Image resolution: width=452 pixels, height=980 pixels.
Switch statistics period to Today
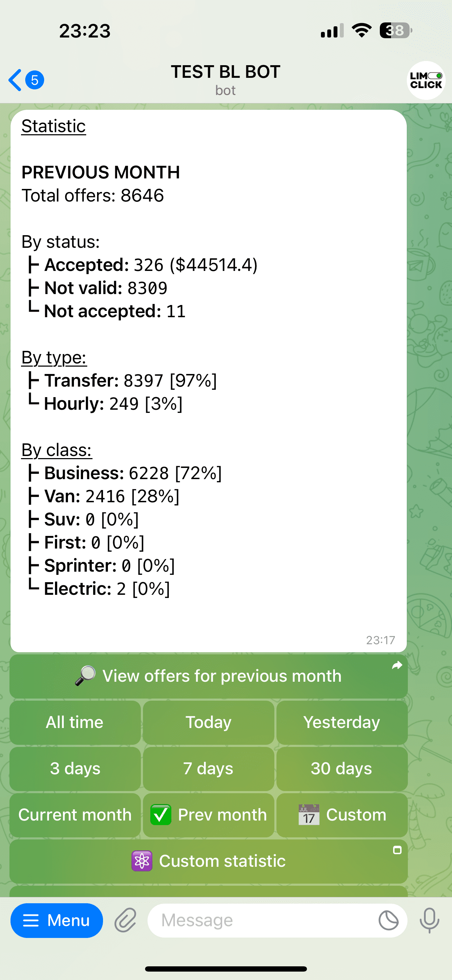(208, 722)
